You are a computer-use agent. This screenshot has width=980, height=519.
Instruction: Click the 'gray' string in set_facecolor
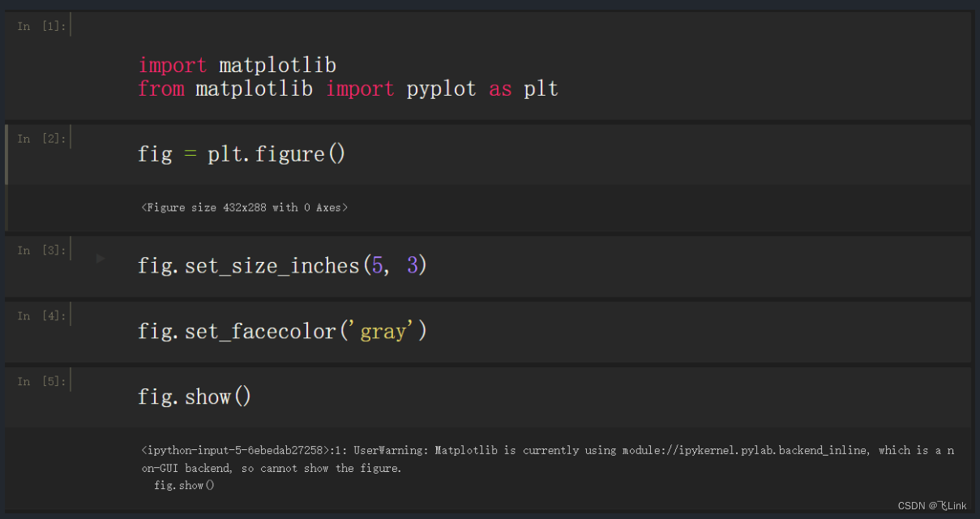[383, 331]
